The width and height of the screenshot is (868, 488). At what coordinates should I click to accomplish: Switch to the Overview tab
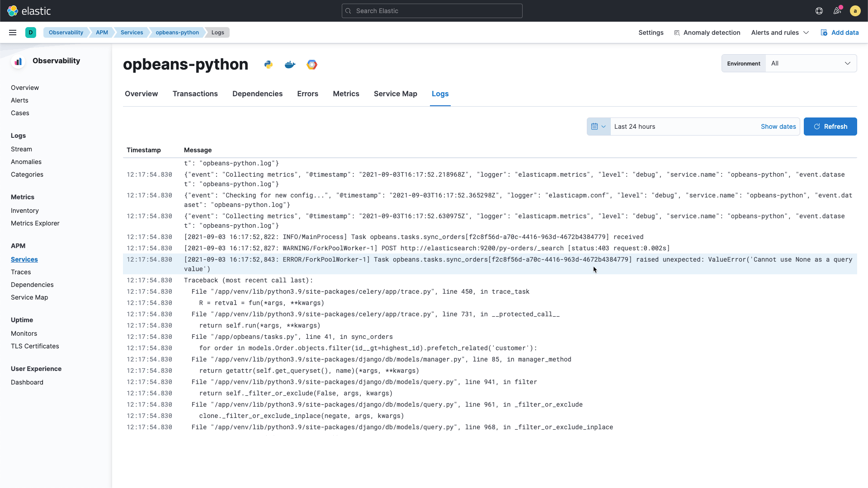pos(141,94)
